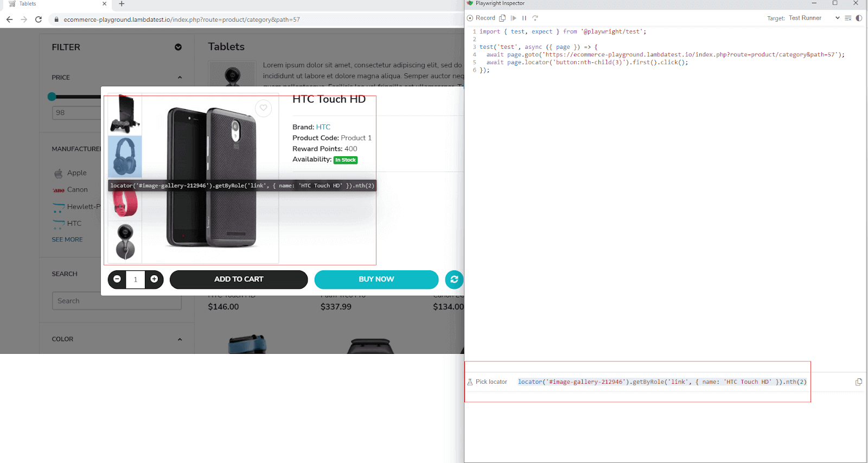Viewport: 868px width, 463px height.
Task: Resume script execution in the Inspector
Action: point(513,18)
